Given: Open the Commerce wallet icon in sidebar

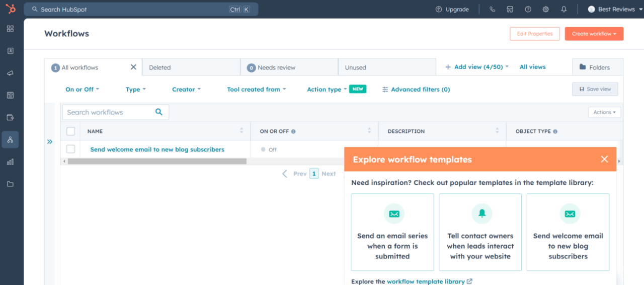Looking at the screenshot, I should (x=10, y=117).
